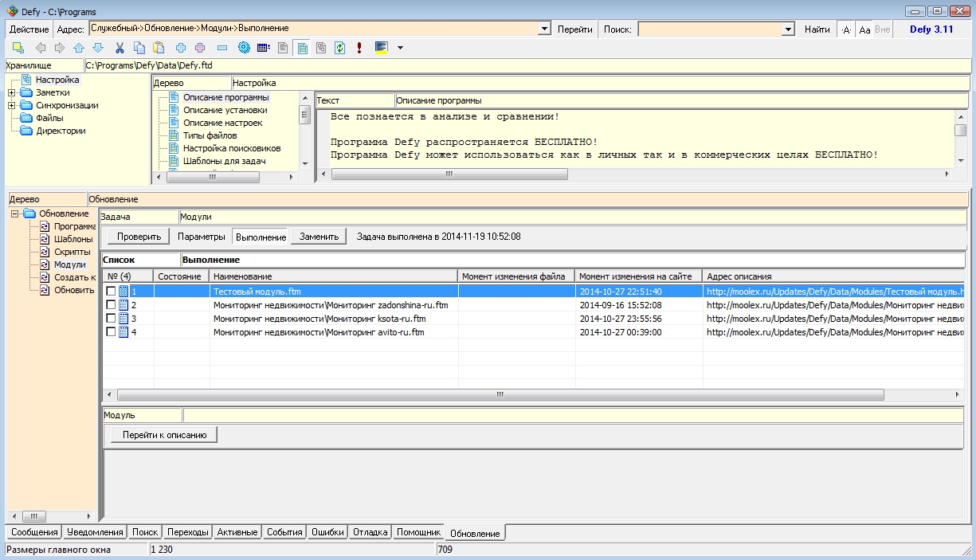Viewport: 976px width, 560px height.
Task: Click the forward arrow in the toolbar
Action: tap(58, 48)
